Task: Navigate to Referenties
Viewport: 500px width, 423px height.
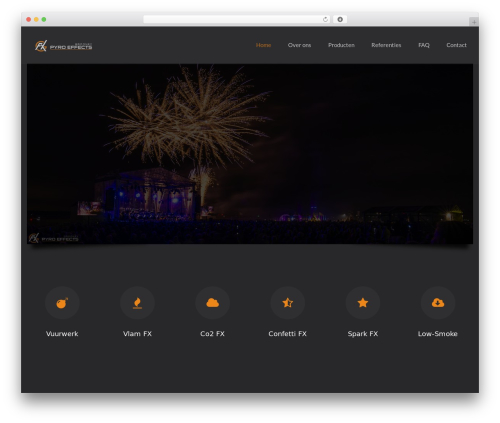Action: click(x=386, y=45)
